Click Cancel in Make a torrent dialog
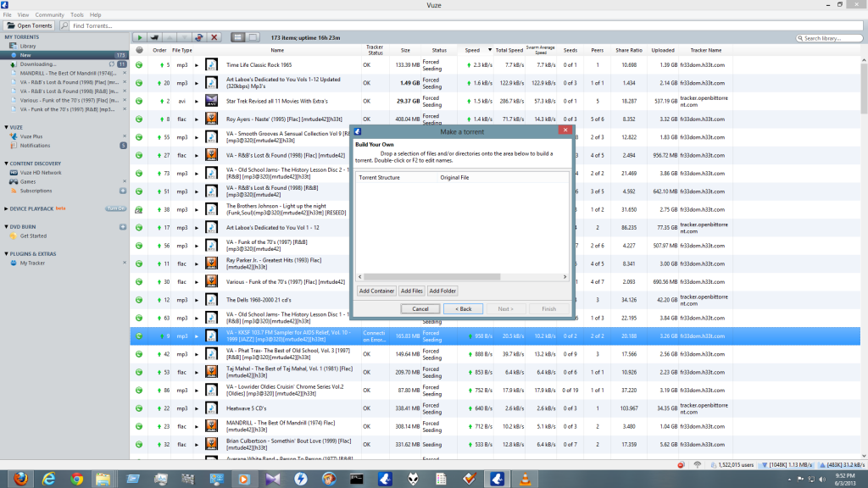868x488 pixels. click(x=420, y=308)
